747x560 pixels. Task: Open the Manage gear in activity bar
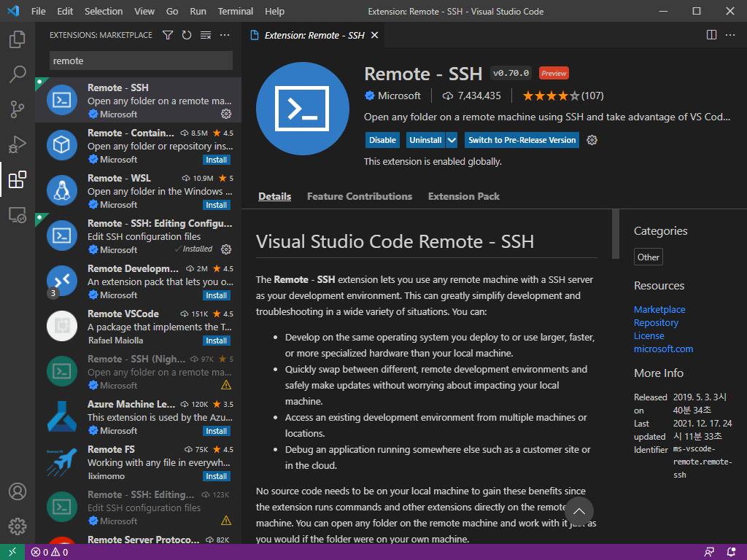(x=18, y=526)
